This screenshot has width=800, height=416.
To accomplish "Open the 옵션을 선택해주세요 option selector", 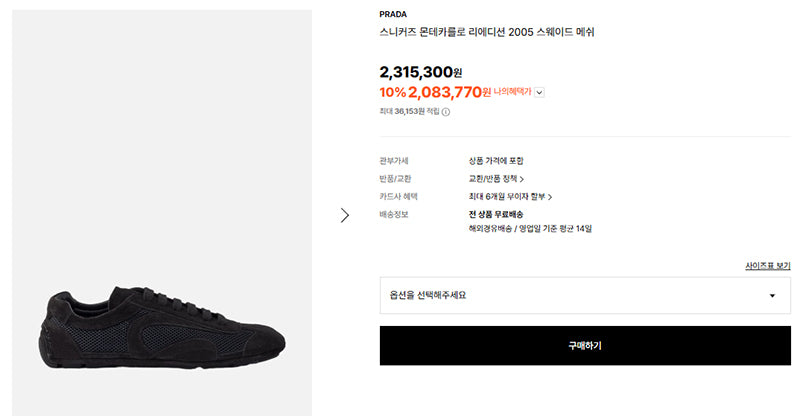I will 585,296.
